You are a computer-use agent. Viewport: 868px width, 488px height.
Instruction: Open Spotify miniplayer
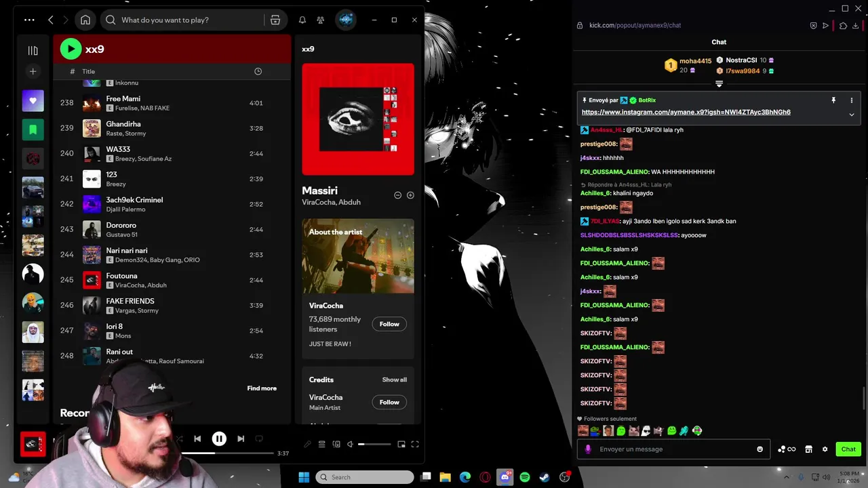click(401, 445)
